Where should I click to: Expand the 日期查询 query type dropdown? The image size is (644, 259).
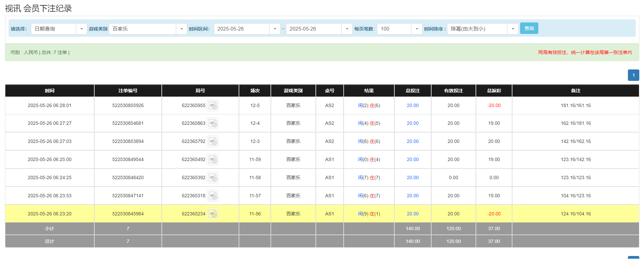tap(81, 29)
